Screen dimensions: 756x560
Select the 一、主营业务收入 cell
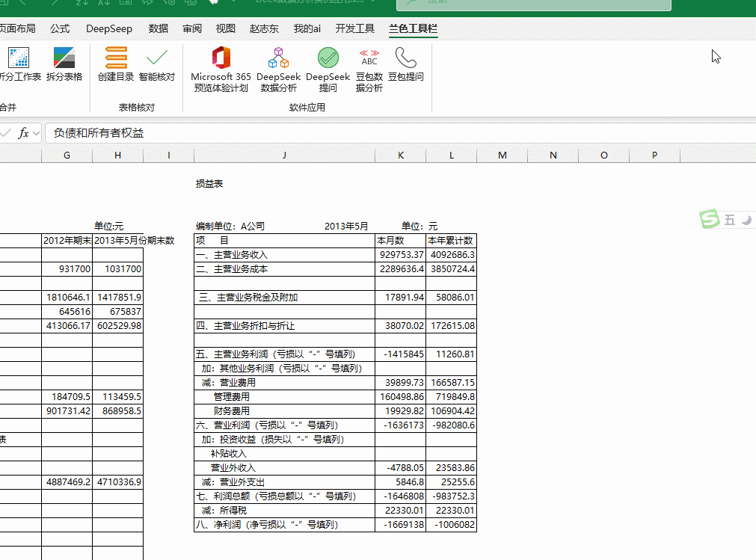[x=284, y=255]
